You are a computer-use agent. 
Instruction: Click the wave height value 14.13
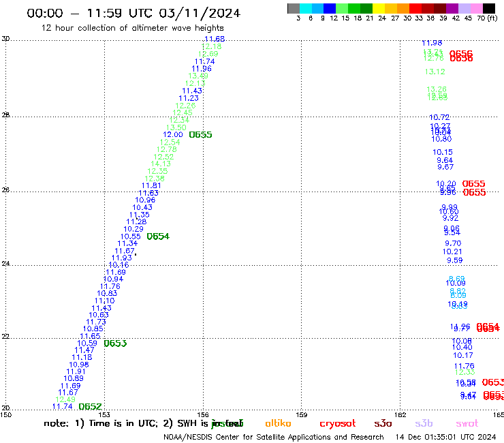pyautogui.click(x=161, y=164)
